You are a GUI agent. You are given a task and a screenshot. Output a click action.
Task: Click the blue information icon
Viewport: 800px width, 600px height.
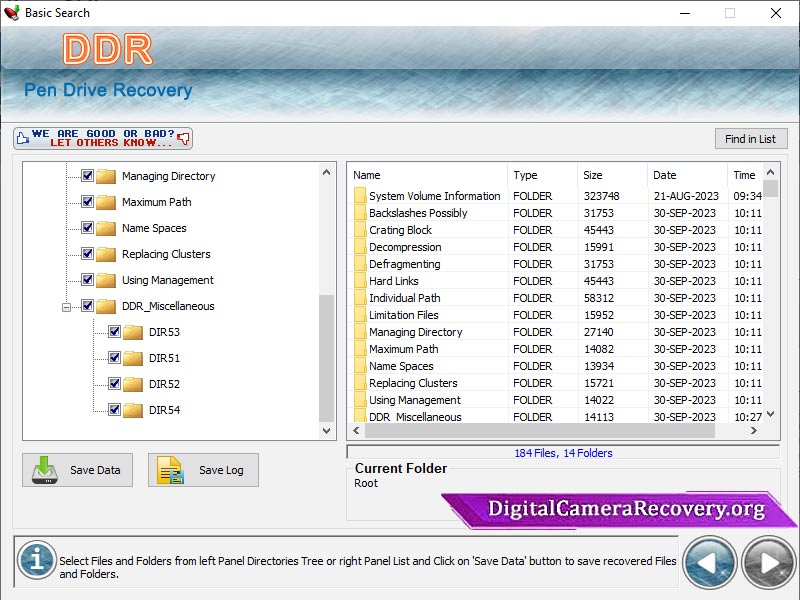pos(36,560)
